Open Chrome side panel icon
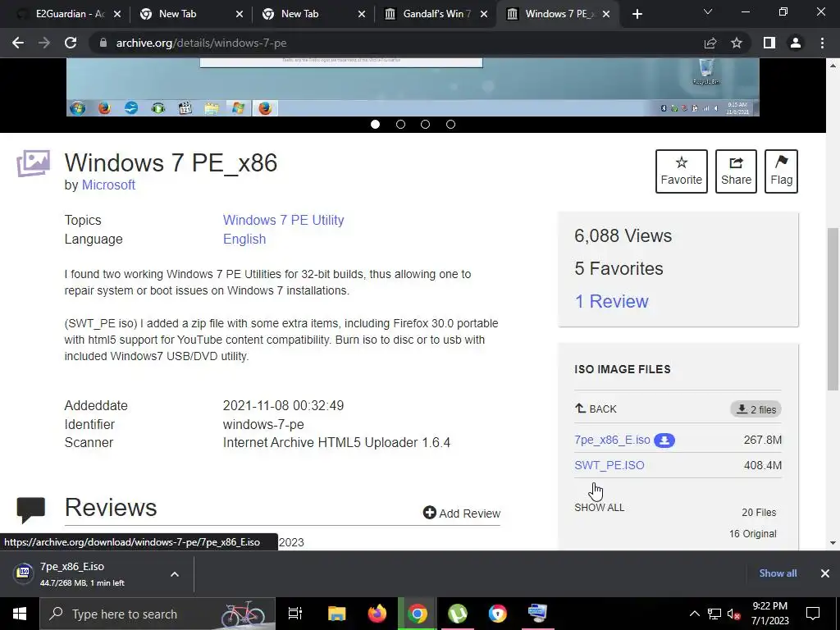 [769, 43]
